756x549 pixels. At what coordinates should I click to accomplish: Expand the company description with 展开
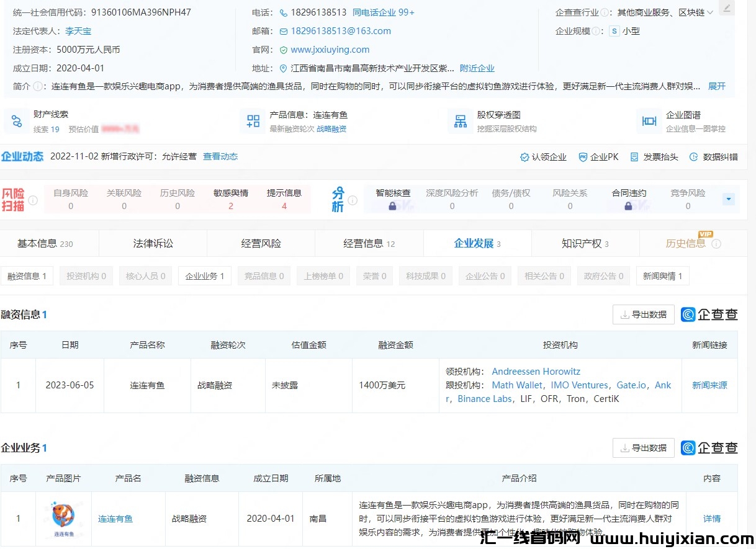point(716,86)
